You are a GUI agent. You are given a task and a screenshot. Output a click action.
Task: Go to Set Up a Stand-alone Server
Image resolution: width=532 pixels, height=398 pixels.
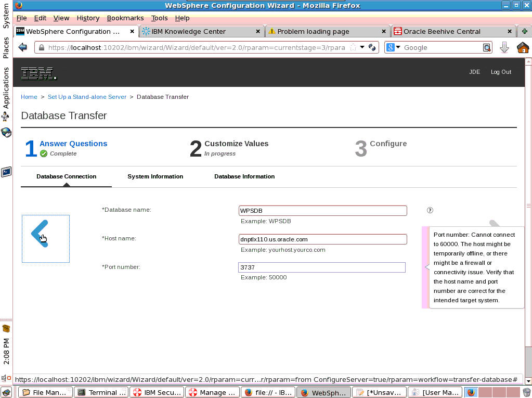click(x=87, y=97)
